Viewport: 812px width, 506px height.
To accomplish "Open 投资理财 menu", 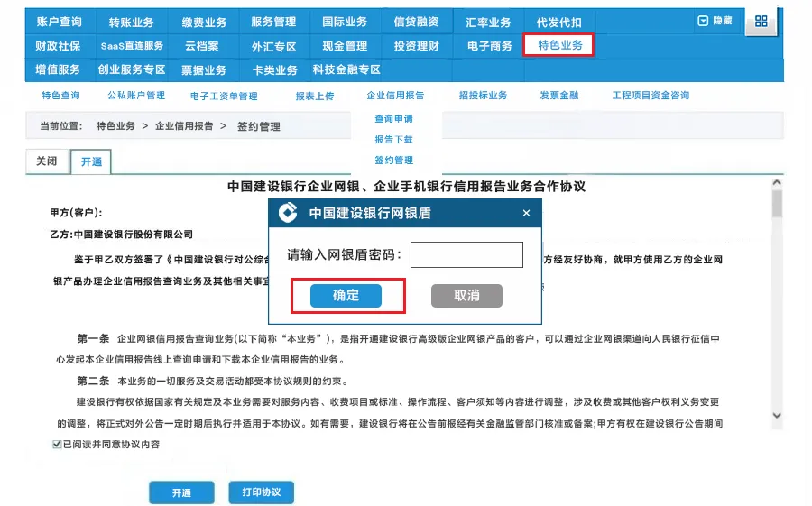I will (416, 46).
